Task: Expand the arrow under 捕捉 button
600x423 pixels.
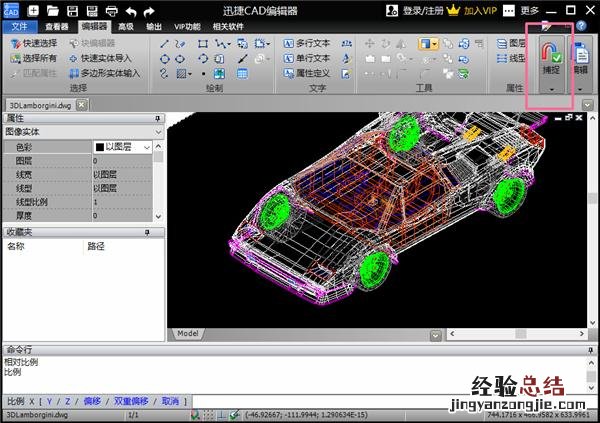Action: tap(550, 90)
